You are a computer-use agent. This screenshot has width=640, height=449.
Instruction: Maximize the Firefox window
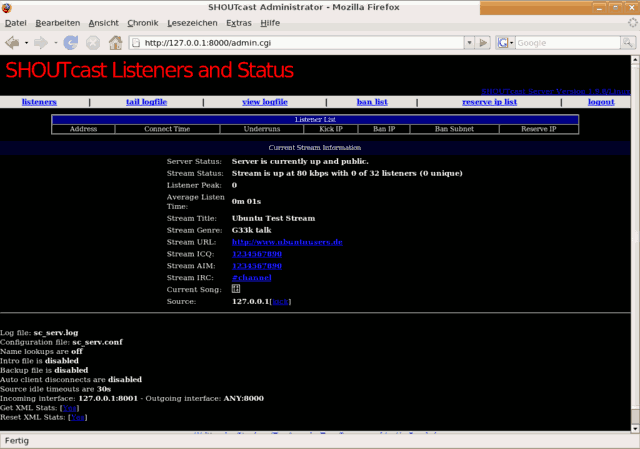point(615,8)
